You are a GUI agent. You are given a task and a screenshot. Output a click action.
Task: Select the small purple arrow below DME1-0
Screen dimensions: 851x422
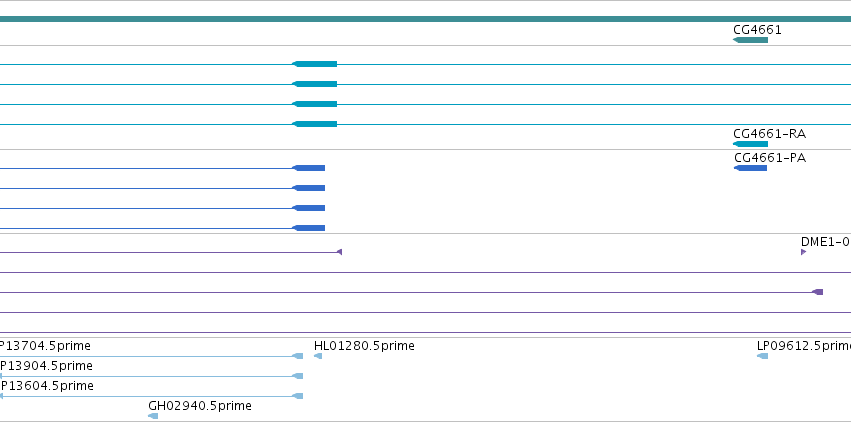pos(803,252)
